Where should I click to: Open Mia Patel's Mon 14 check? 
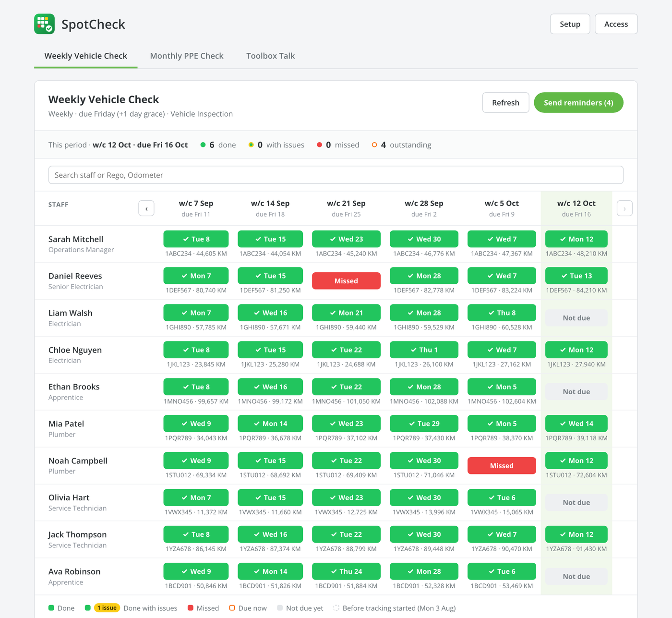(x=270, y=424)
